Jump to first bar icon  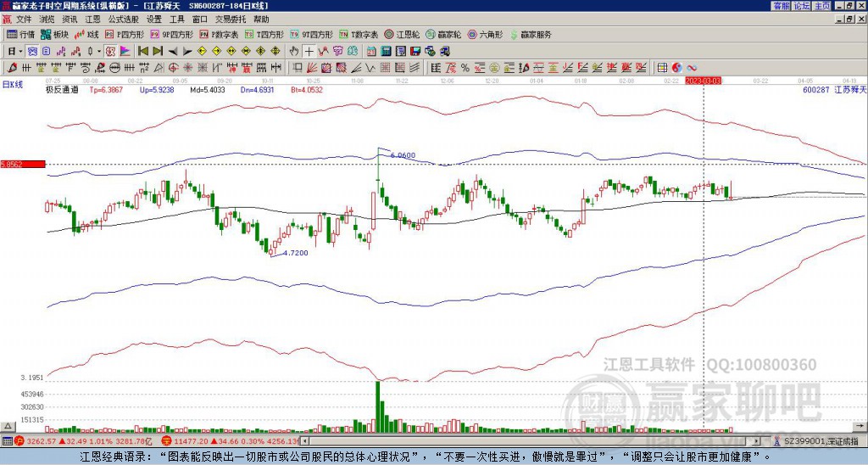point(142,51)
